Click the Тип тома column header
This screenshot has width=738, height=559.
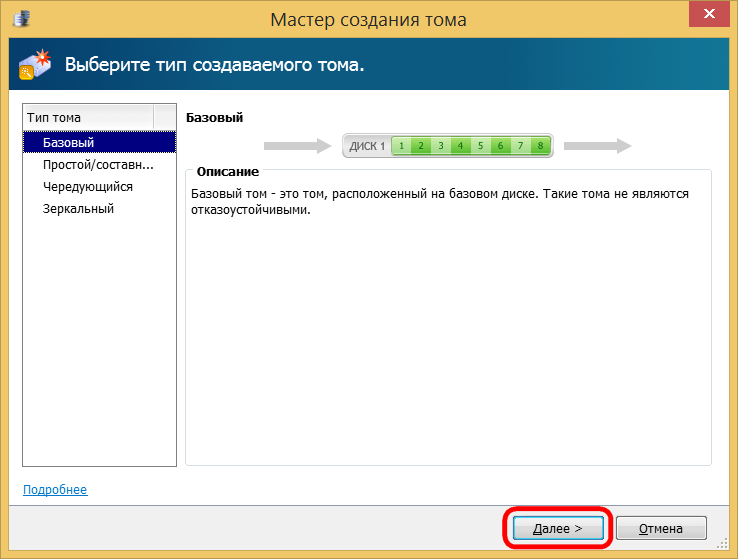88,117
